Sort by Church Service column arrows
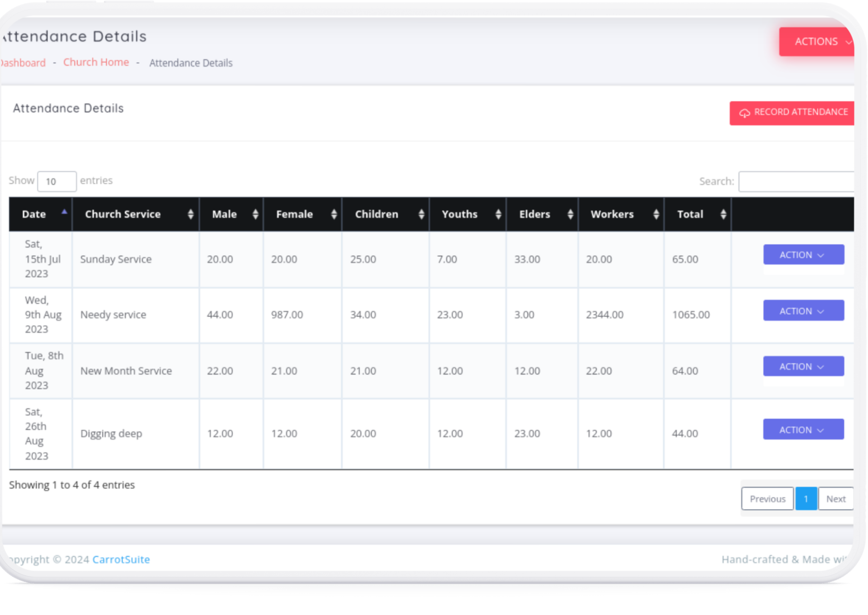The height and width of the screenshot is (615, 868). (x=191, y=214)
